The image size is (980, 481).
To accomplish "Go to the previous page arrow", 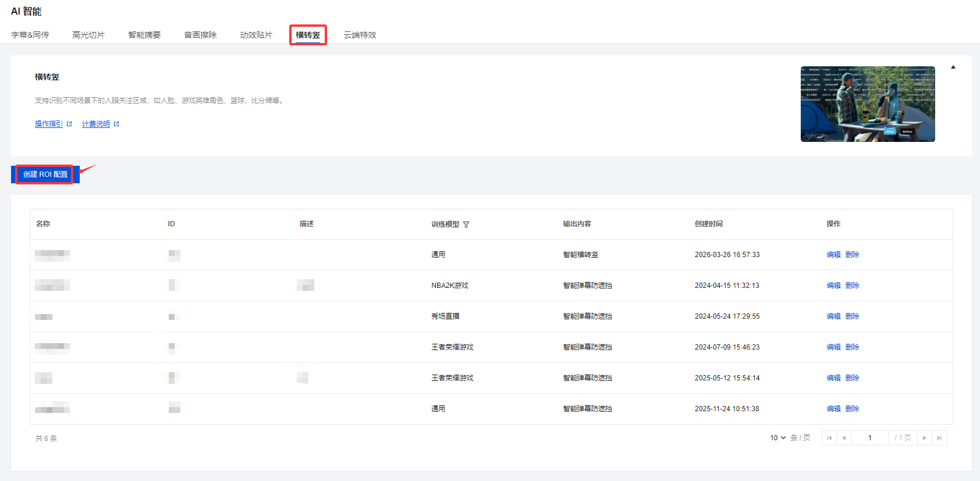I will click(844, 438).
